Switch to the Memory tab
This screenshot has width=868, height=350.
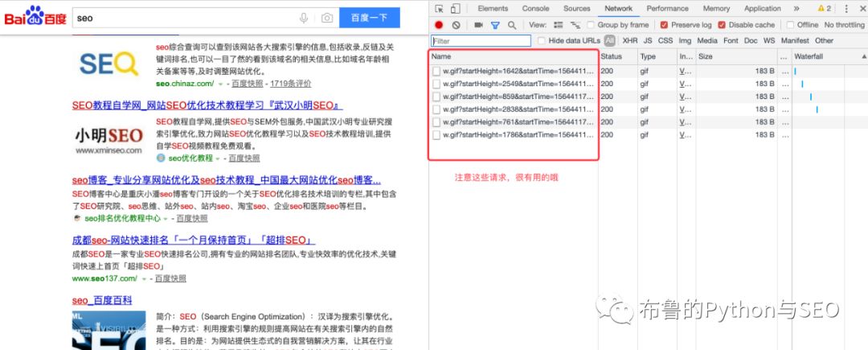(716, 8)
